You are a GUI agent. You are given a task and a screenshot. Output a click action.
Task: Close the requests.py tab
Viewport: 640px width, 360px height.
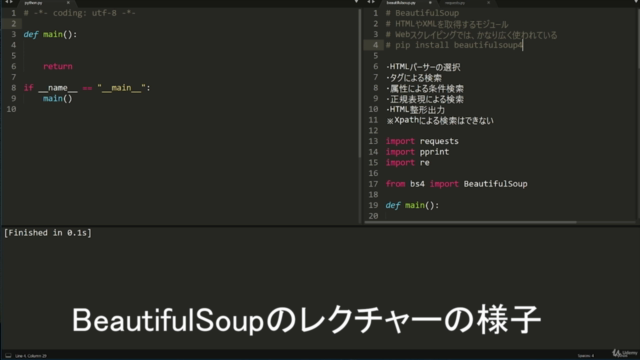click(x=488, y=3)
